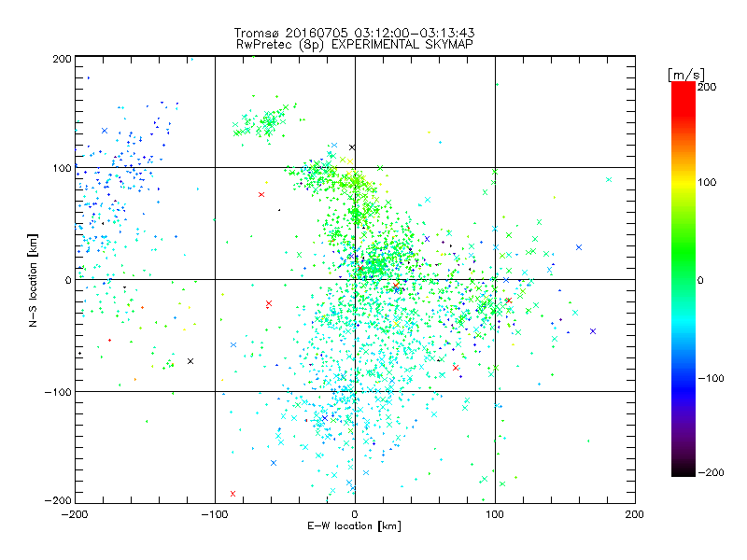Click the y-axis tick label '-100'
Viewport: 747px width, 560px height.
click(58, 392)
